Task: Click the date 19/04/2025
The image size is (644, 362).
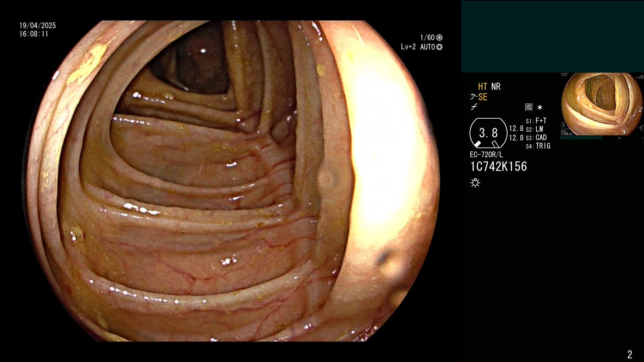Action: 38,25
